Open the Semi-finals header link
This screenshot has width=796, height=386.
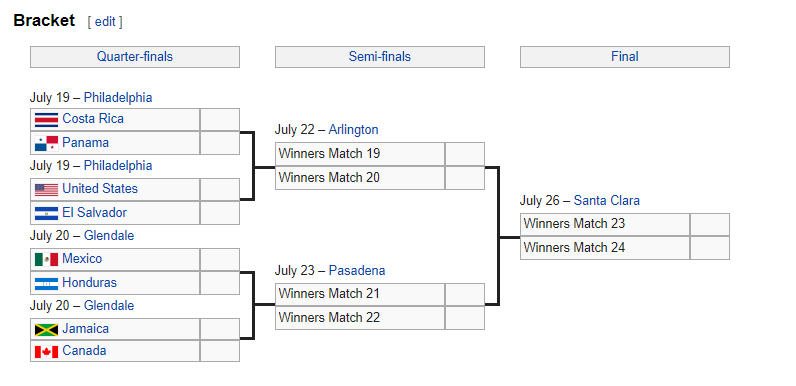tap(380, 56)
